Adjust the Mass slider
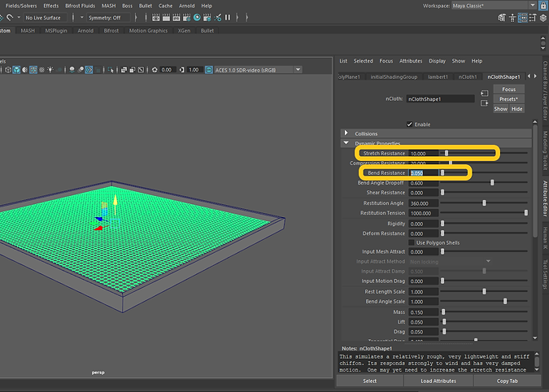Screen dimensions: 549x392 443,311
